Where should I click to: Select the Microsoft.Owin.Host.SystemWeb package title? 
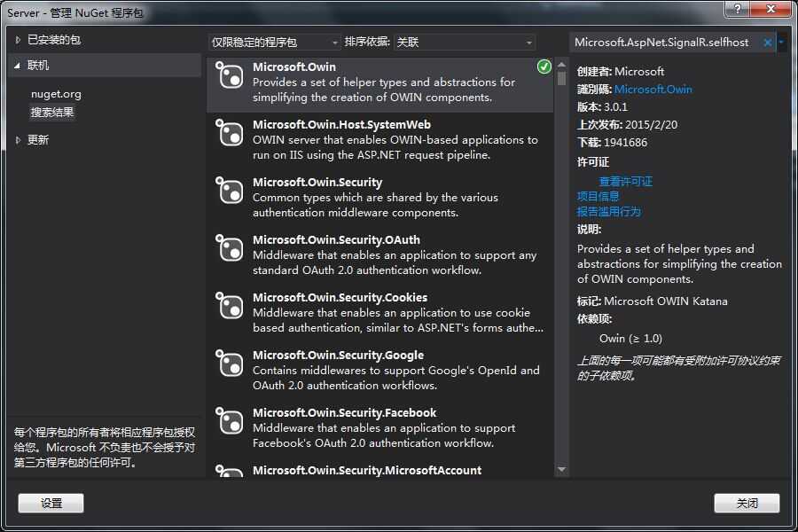(x=341, y=124)
